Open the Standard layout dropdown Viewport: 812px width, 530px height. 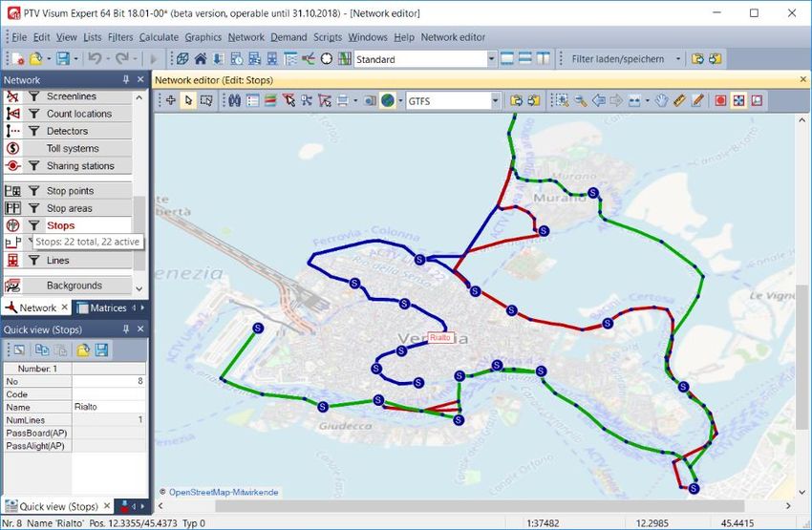click(491, 59)
